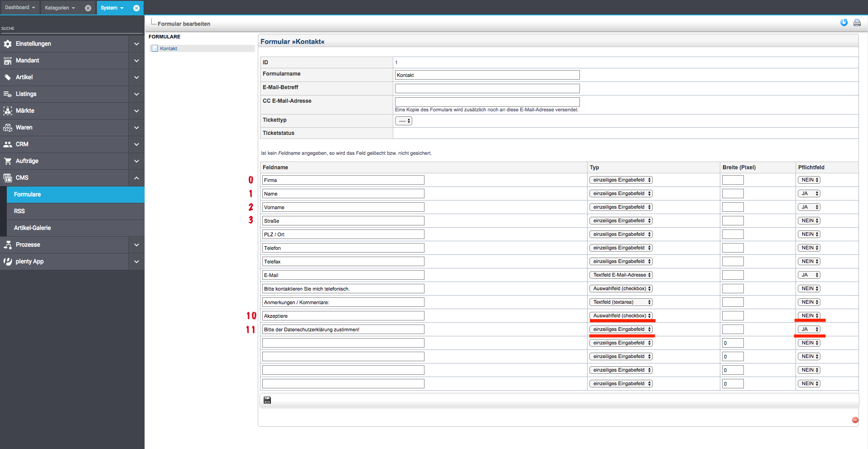Click the Märkte icon in sidebar
Image resolution: width=868 pixels, height=449 pixels.
(x=8, y=111)
